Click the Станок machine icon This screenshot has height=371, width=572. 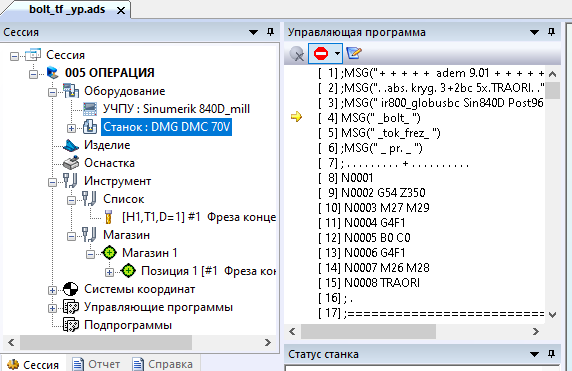90,127
